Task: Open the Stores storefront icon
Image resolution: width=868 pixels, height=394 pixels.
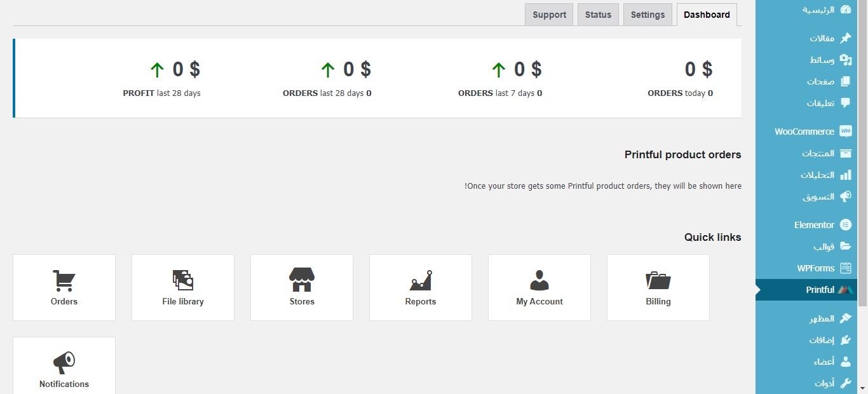Action: [x=302, y=280]
